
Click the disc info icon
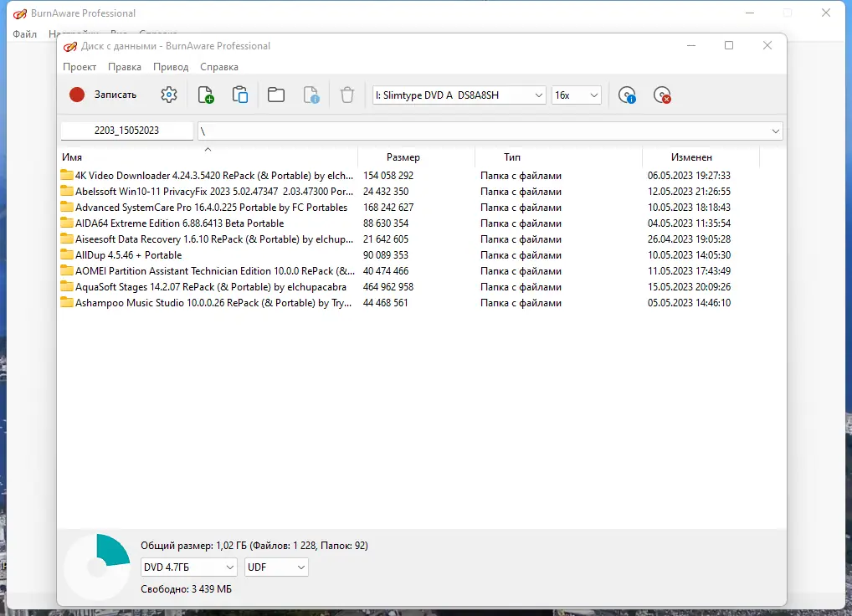(627, 95)
